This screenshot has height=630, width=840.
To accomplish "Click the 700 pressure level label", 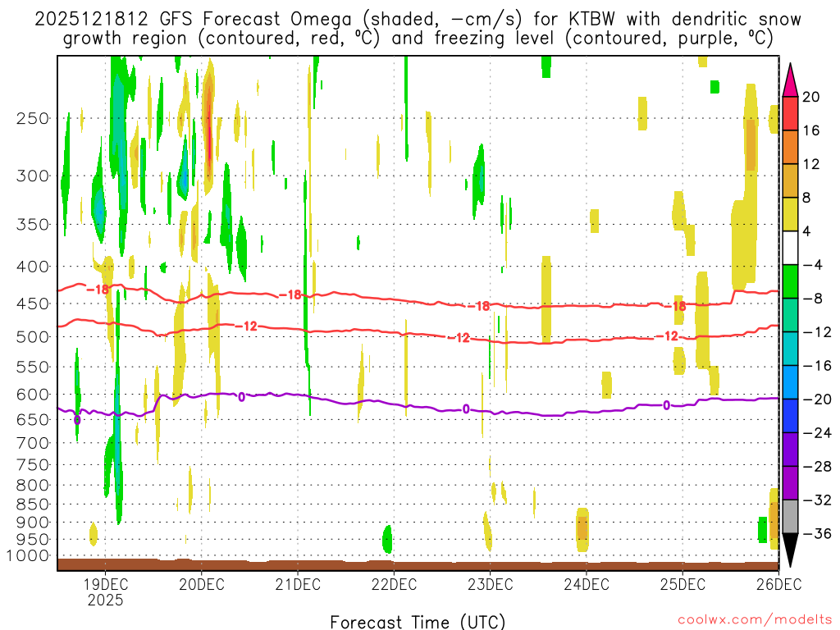I will tap(33, 443).
